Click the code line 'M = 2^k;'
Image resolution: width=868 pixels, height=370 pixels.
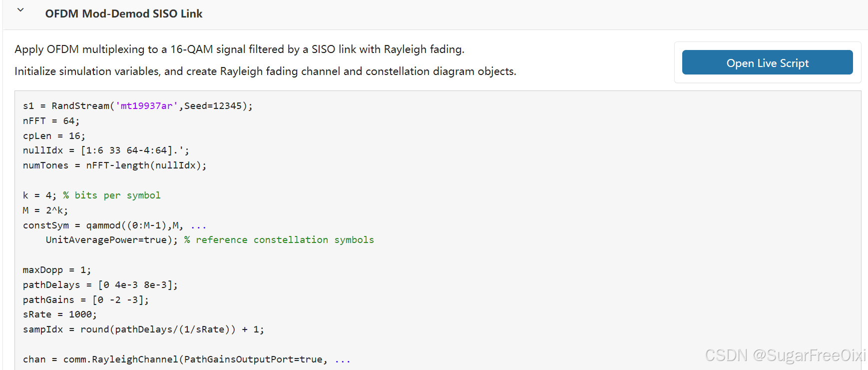45,210
